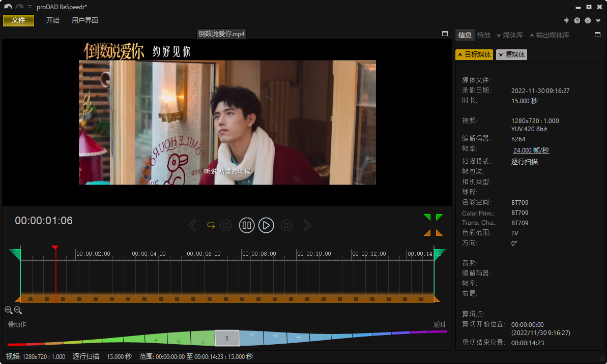Screen dimensions: 607x364
Task: Open the 媒体库 media library tab
Action: tap(510, 35)
